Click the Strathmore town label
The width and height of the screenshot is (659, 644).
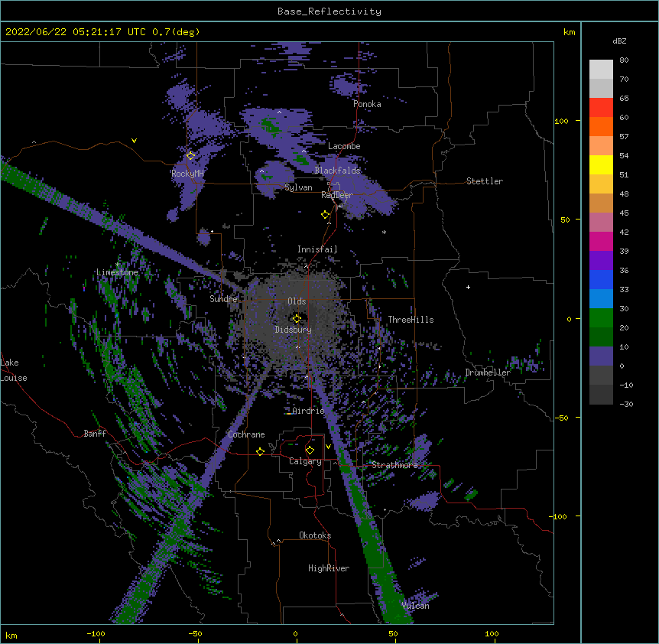[x=394, y=465]
